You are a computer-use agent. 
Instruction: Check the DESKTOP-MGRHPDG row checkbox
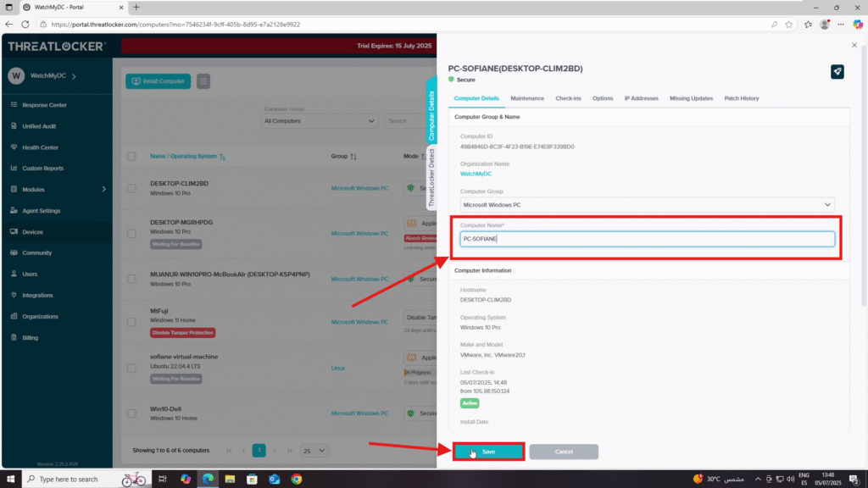click(131, 234)
